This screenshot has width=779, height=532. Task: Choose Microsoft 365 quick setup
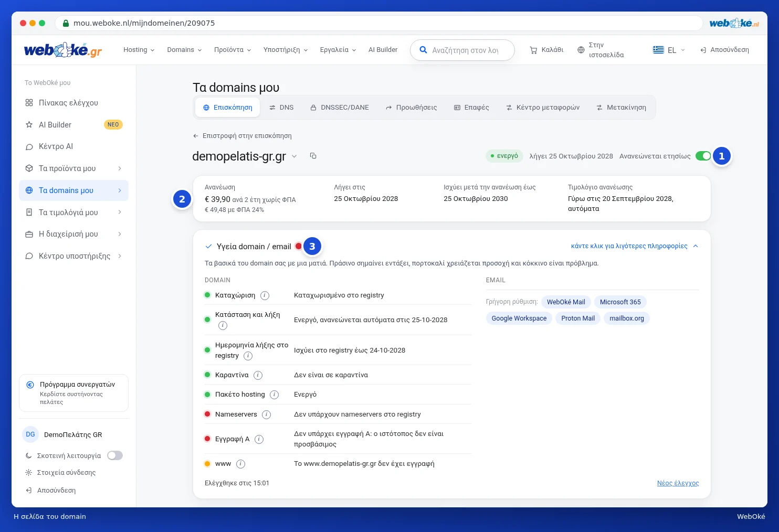click(620, 302)
